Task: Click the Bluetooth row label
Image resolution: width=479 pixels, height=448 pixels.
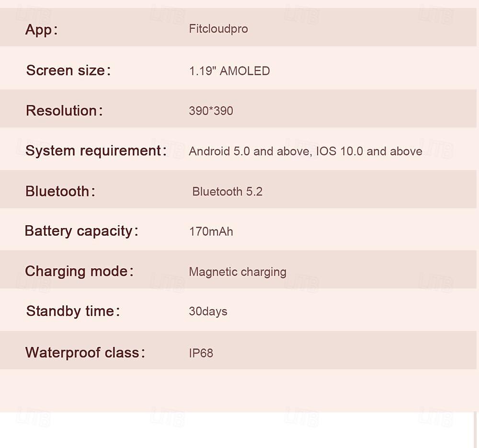Action: (x=60, y=191)
